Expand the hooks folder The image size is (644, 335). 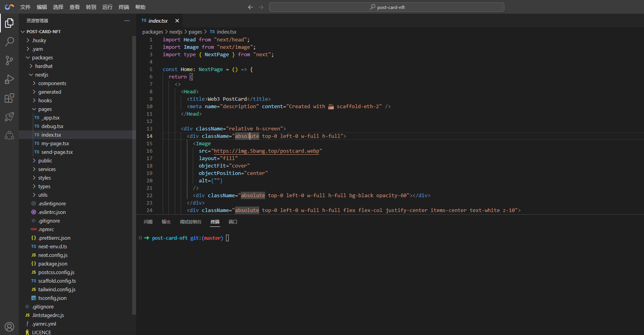77,100
